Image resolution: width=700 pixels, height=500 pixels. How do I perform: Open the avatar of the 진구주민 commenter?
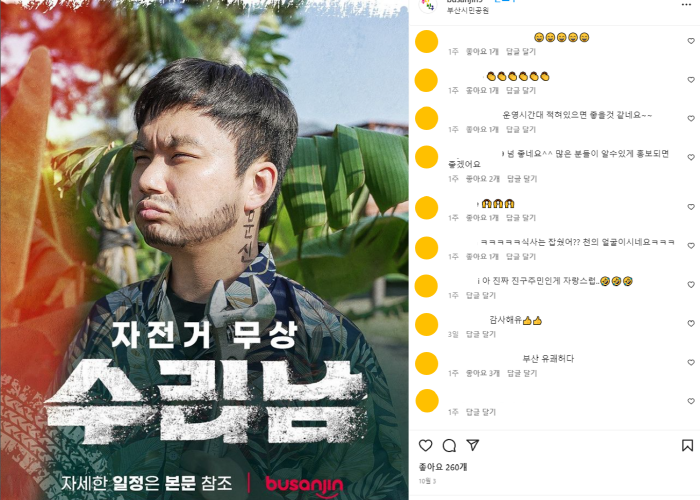[427, 286]
